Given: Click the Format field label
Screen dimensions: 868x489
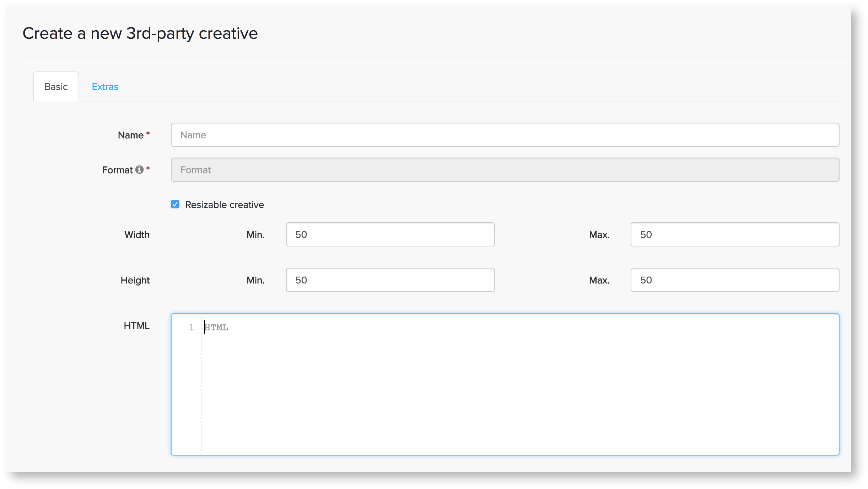Looking at the screenshot, I should (x=117, y=170).
